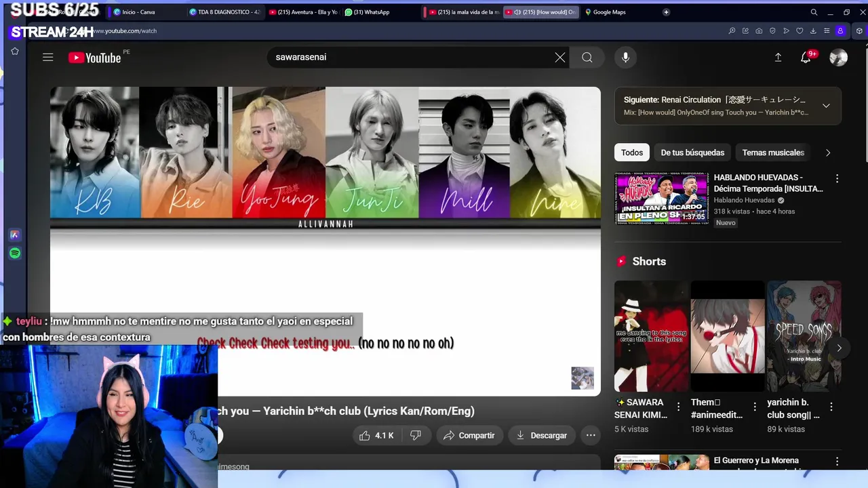Screen dimensions: 868x488
Task: Open the Aria AI sidebar icon
Action: pyautogui.click(x=15, y=235)
